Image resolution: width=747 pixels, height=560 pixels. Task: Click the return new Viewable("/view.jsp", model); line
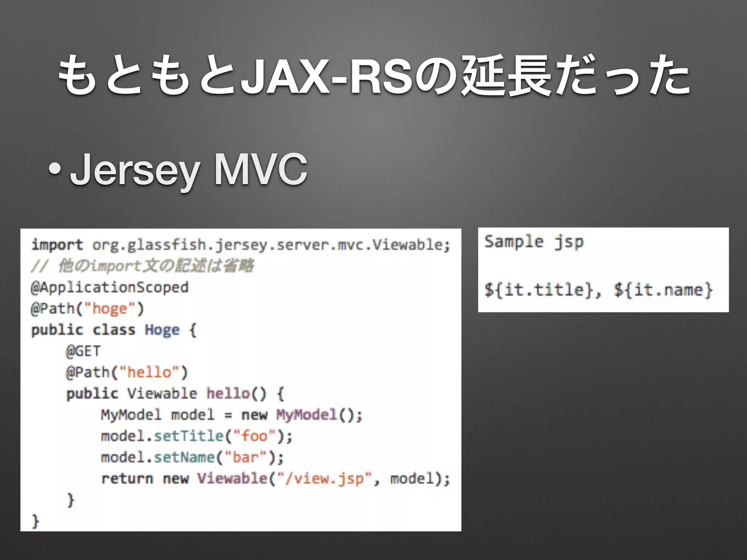coord(276,479)
